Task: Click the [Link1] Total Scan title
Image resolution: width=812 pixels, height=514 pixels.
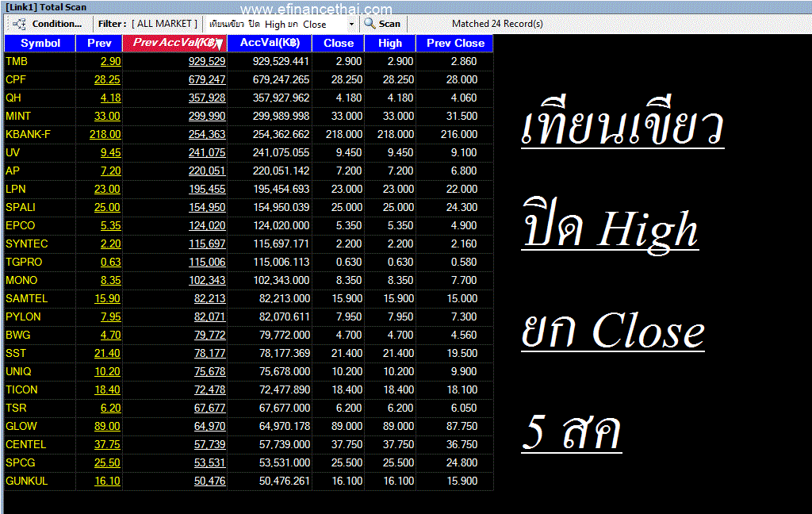Action: pos(45,7)
